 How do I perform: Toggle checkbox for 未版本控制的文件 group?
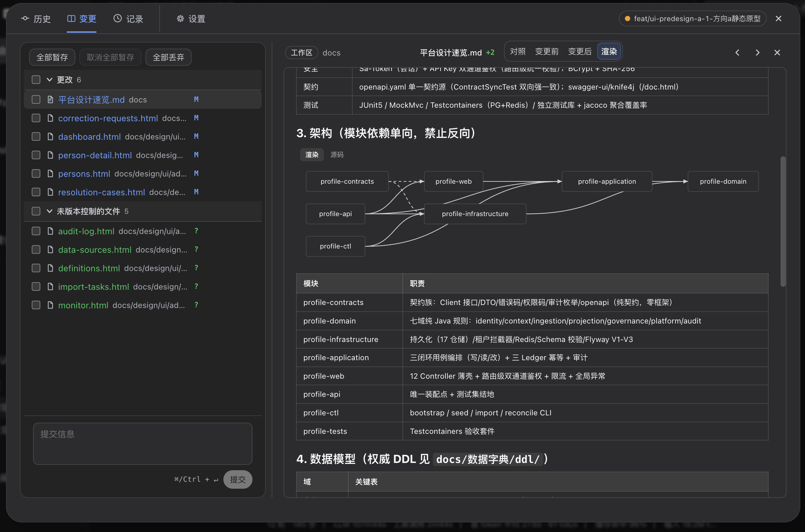coord(36,211)
